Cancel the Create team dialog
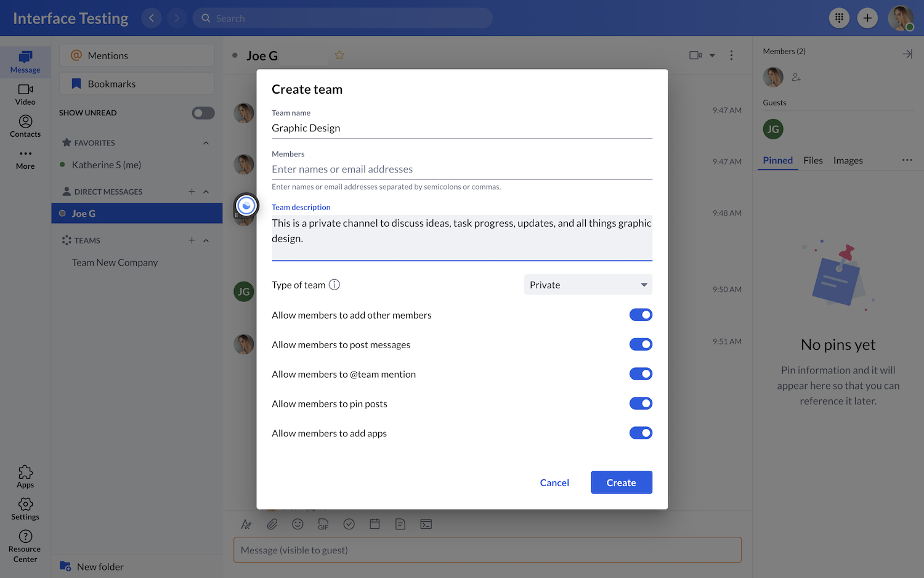This screenshot has width=924, height=578. point(554,482)
